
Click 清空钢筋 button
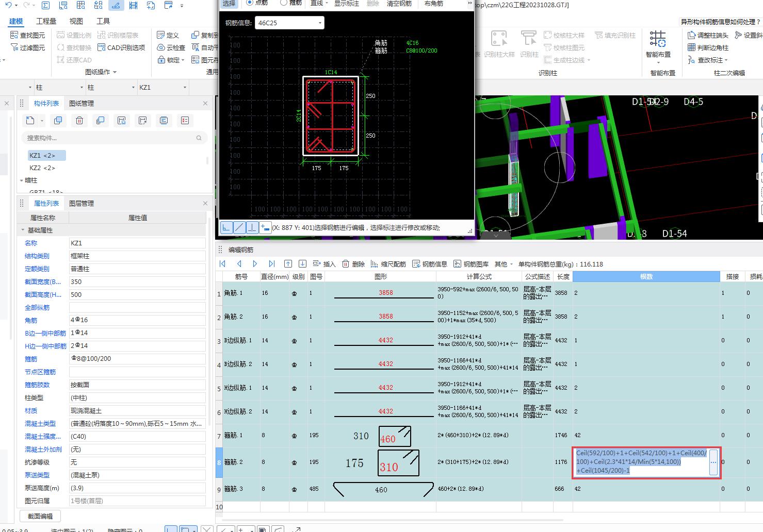[399, 3]
